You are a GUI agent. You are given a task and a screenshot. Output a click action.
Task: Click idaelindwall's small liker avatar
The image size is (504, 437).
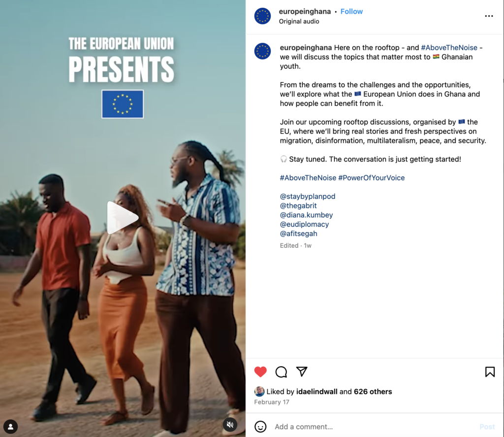pos(259,391)
